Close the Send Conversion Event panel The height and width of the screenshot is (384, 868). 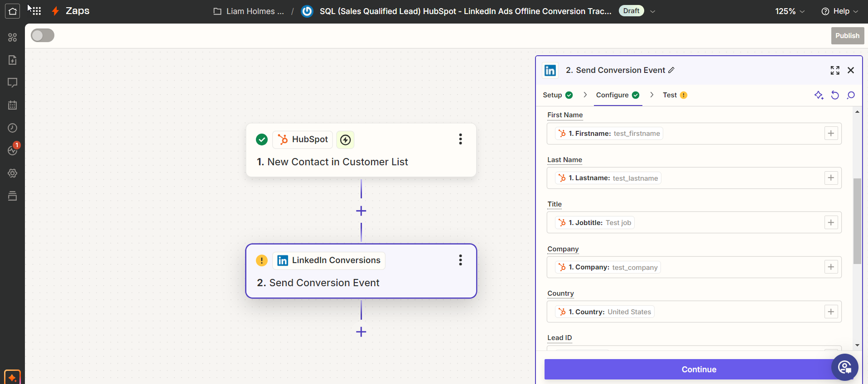(851, 70)
